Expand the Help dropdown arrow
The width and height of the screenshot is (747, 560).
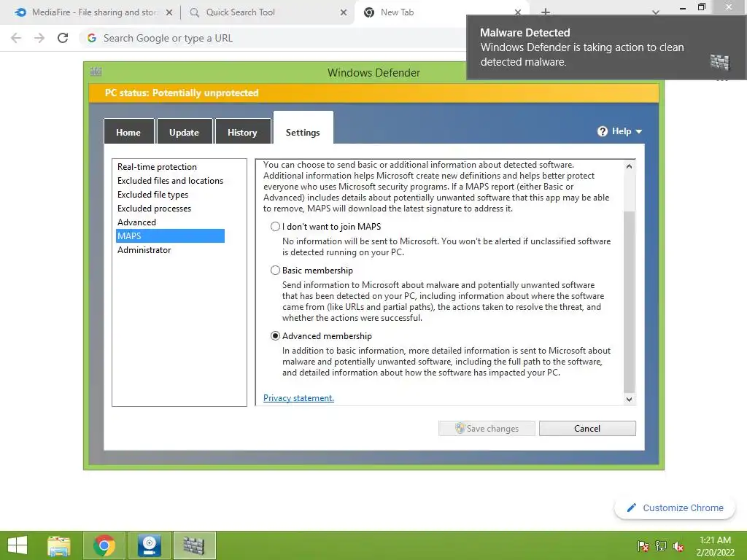(639, 131)
